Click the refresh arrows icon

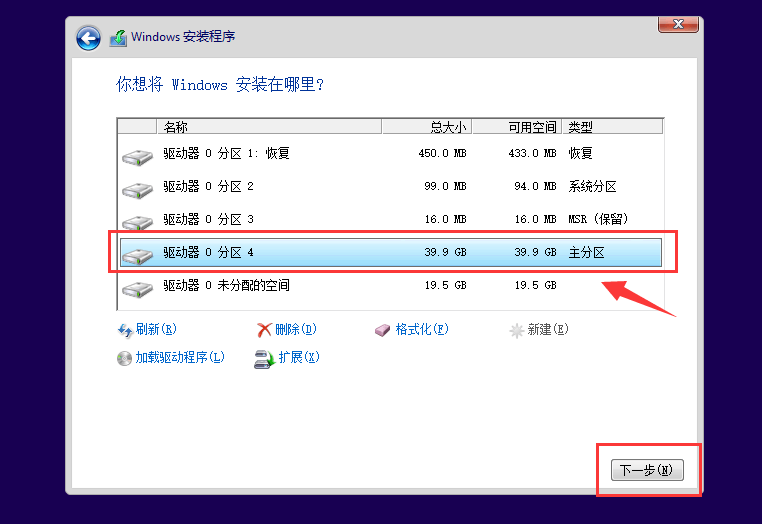click(125, 331)
